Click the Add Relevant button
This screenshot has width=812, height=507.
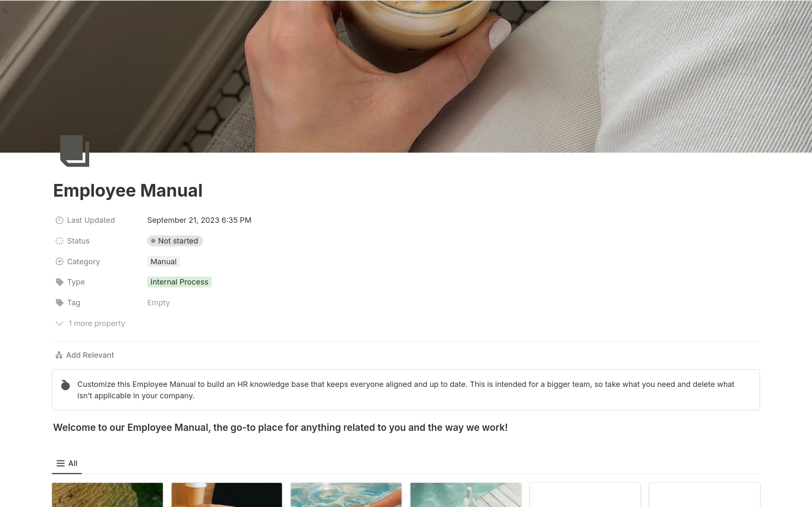tap(85, 355)
